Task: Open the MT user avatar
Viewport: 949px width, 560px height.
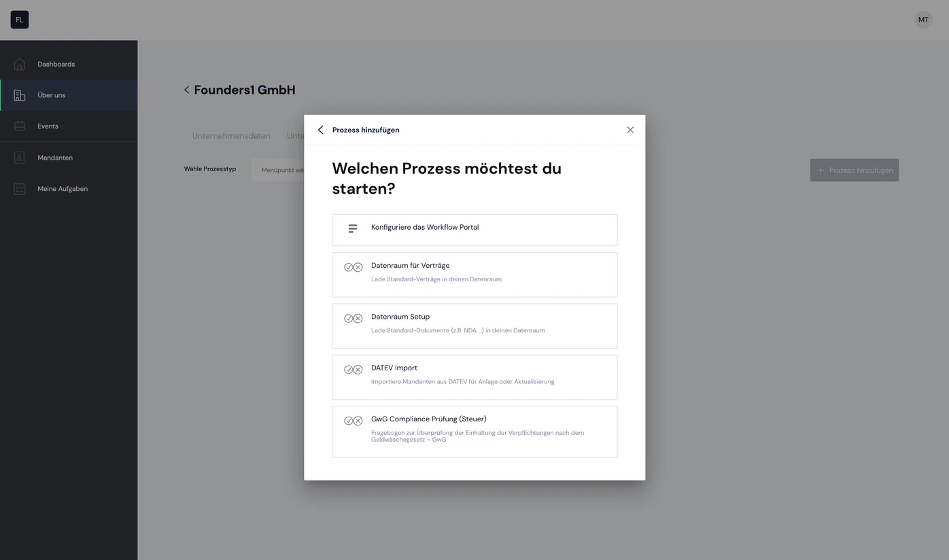Action: (923, 20)
